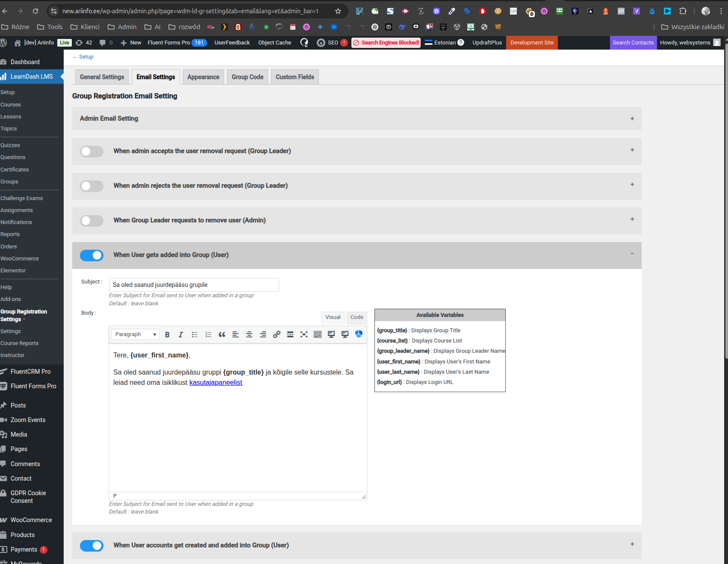The width and height of the screenshot is (728, 564).
Task: Click into the Subject input field
Action: point(194,285)
